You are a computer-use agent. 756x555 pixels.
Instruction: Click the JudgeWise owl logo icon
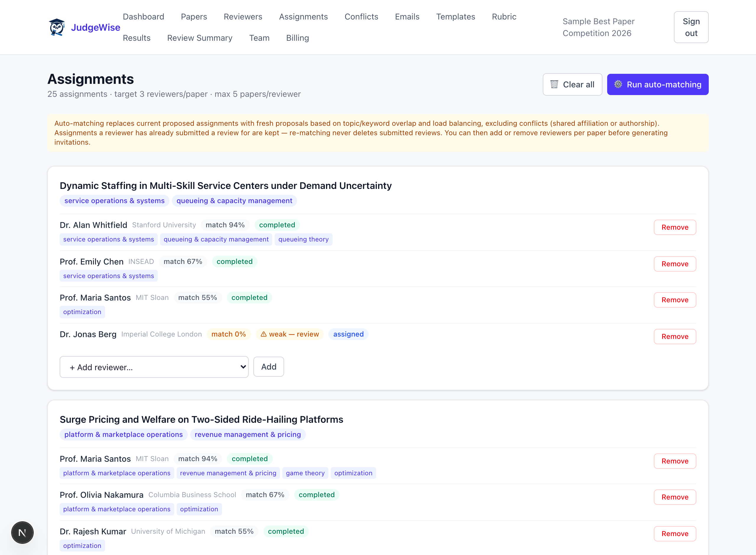coord(56,27)
